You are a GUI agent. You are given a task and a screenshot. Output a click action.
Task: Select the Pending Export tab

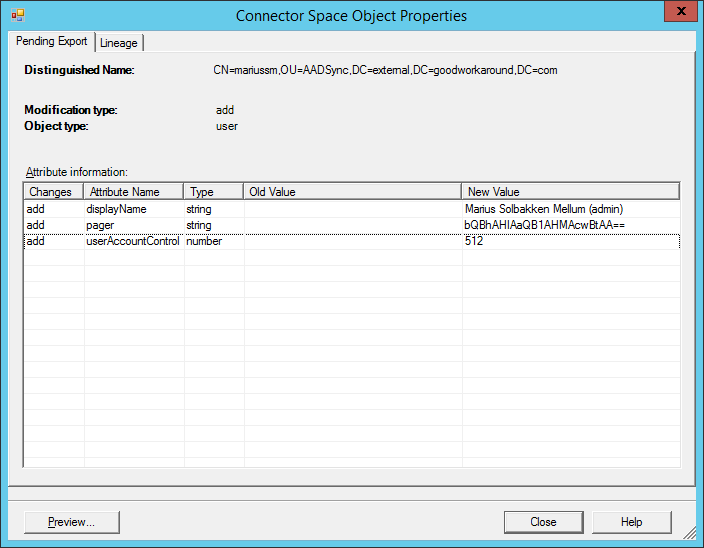pos(52,42)
